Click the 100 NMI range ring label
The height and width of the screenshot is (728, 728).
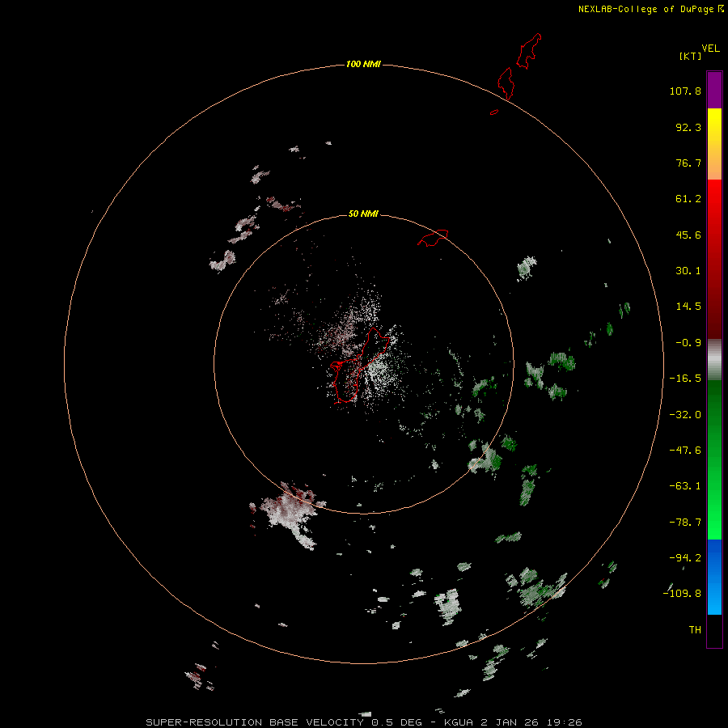363,64
